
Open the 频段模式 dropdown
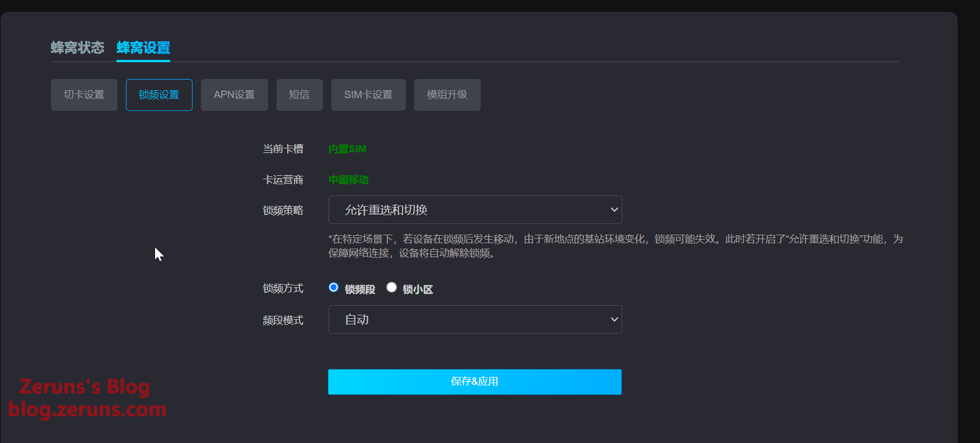click(x=475, y=319)
